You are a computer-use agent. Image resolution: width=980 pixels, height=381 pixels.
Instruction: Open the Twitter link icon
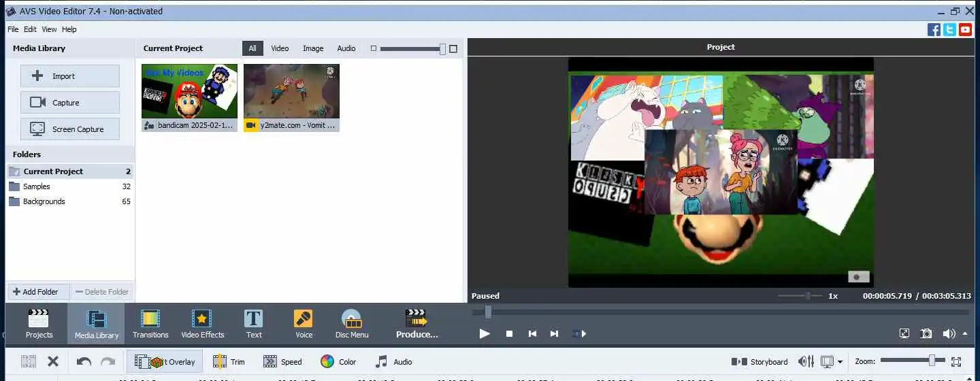click(949, 29)
